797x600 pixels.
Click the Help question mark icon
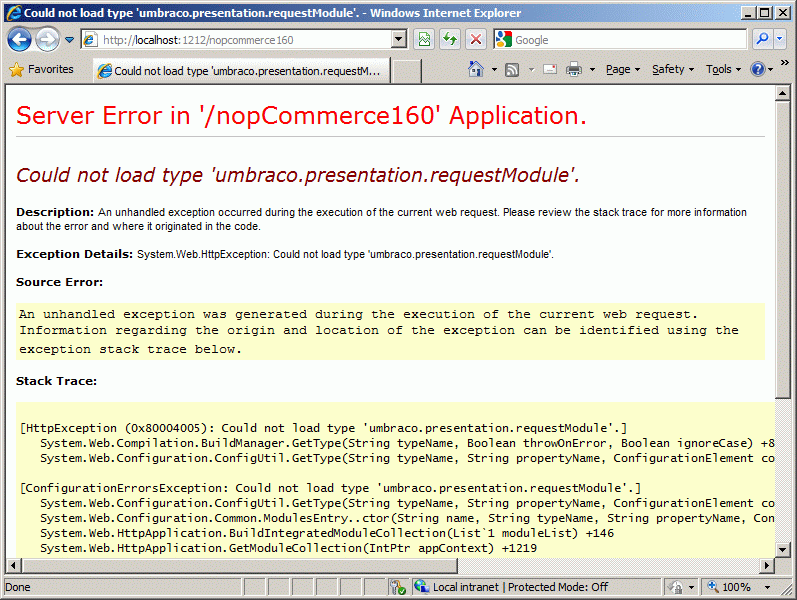(757, 69)
